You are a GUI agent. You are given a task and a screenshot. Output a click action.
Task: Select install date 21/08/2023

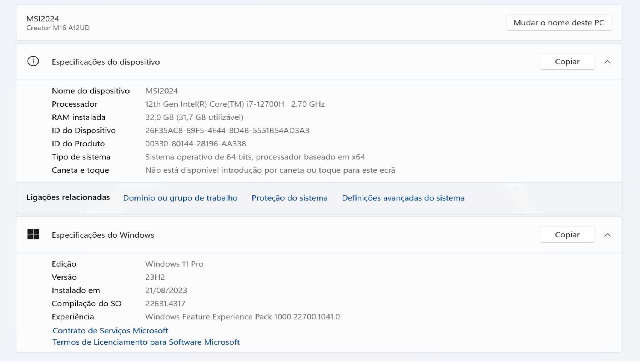click(x=166, y=290)
